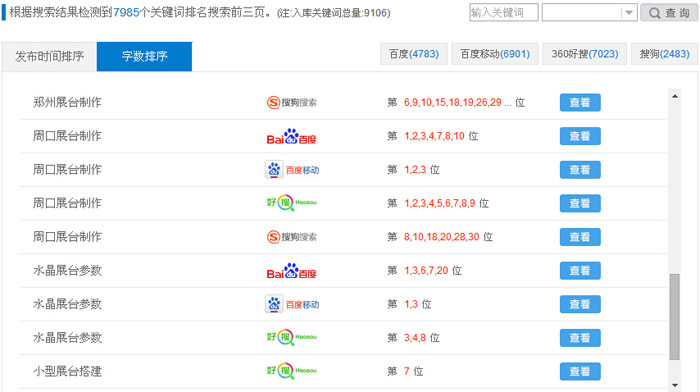The image size is (700, 392).
Task: Click 查看 for 水晶展台参数 Baidu mobile row
Action: pyautogui.click(x=580, y=304)
